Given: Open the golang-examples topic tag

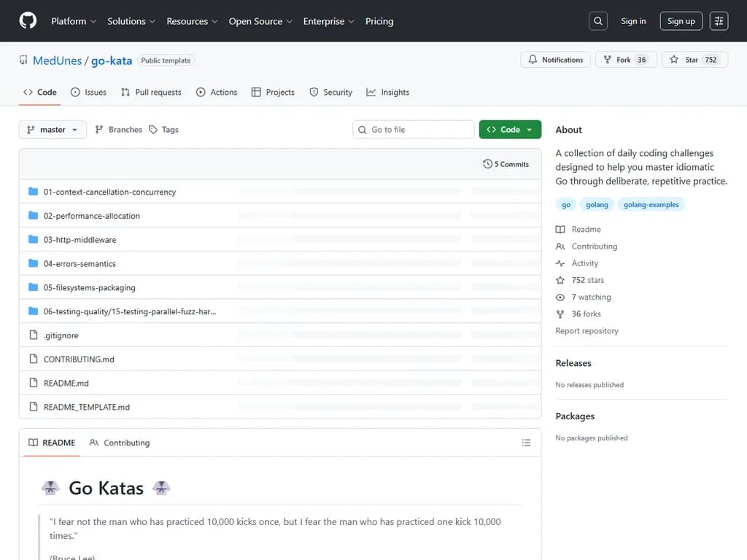Looking at the screenshot, I should tap(651, 205).
